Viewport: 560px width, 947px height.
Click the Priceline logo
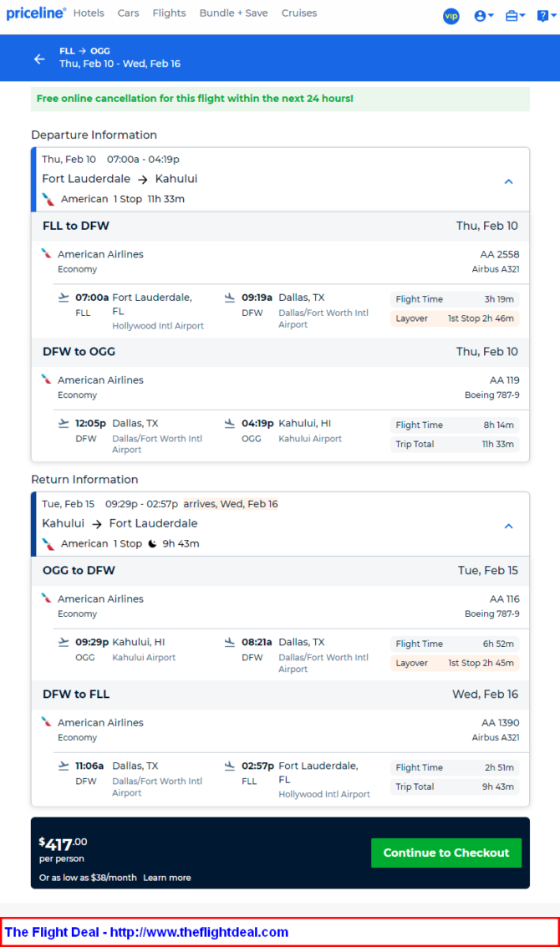[x=36, y=13]
